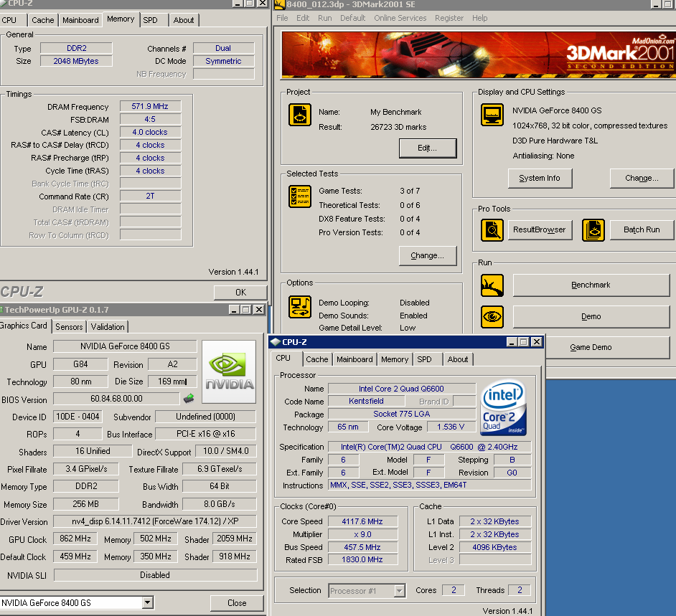Launch the Demo button
Image resolution: width=676 pixels, height=616 pixels.
[591, 317]
